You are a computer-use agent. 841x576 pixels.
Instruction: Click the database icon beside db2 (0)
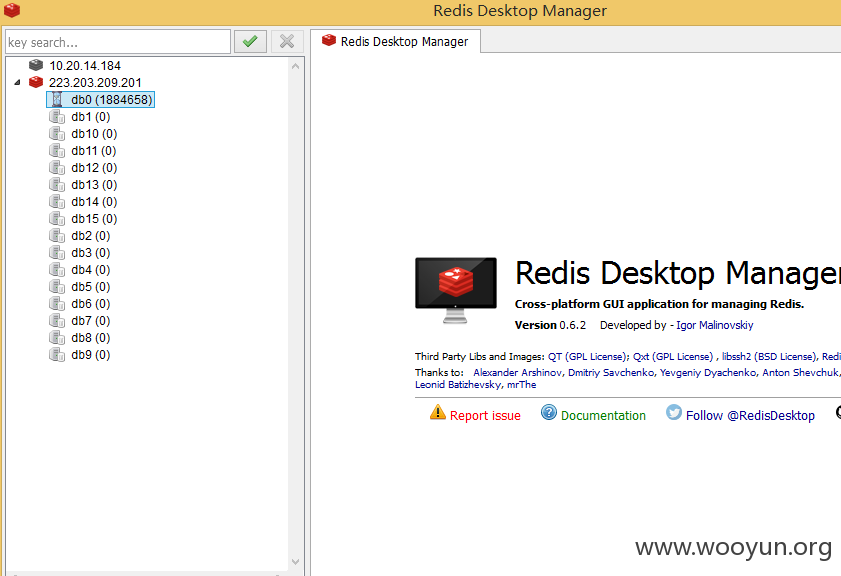tap(57, 235)
